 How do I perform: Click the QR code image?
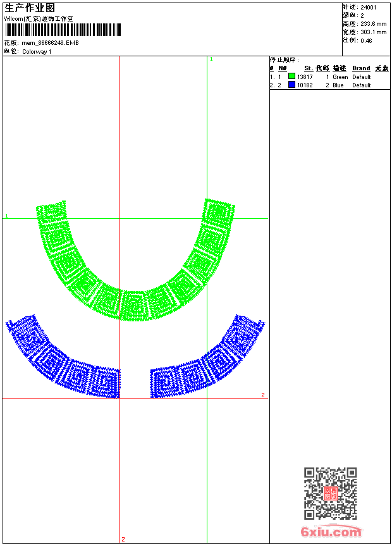point(331,493)
